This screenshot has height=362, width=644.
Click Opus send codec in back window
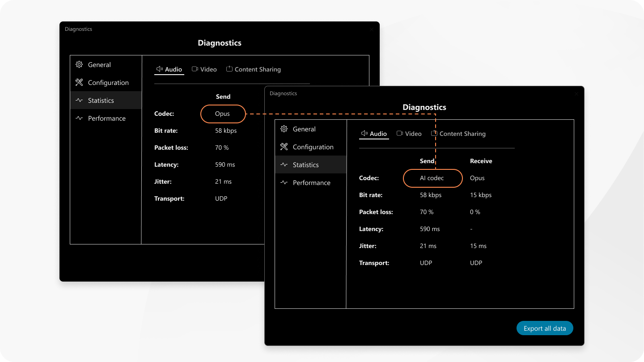pos(222,114)
